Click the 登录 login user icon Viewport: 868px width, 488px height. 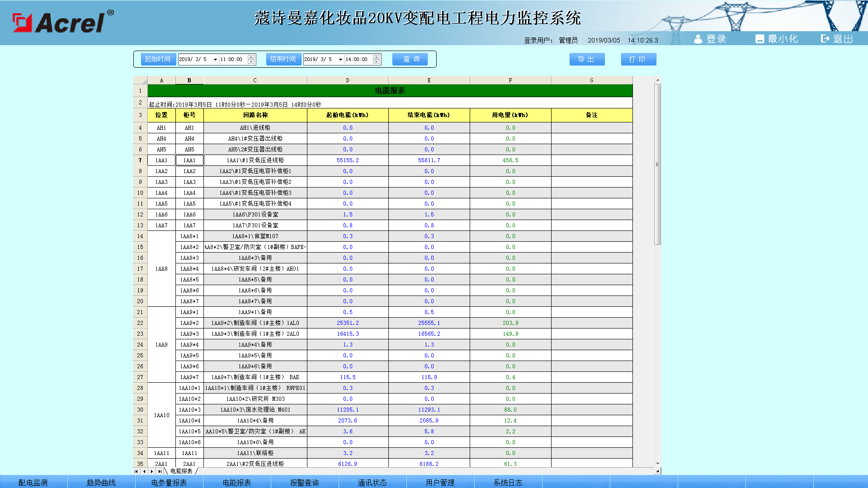(698, 39)
